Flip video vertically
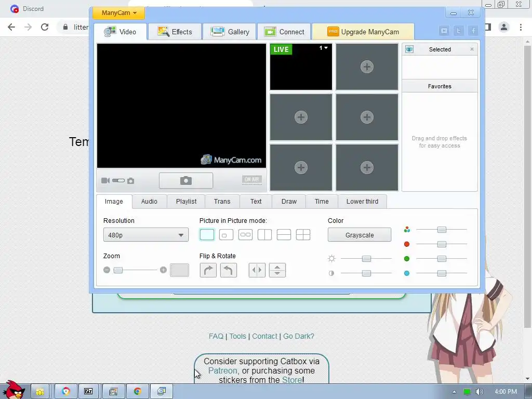The height and width of the screenshot is (399, 532). 277,270
